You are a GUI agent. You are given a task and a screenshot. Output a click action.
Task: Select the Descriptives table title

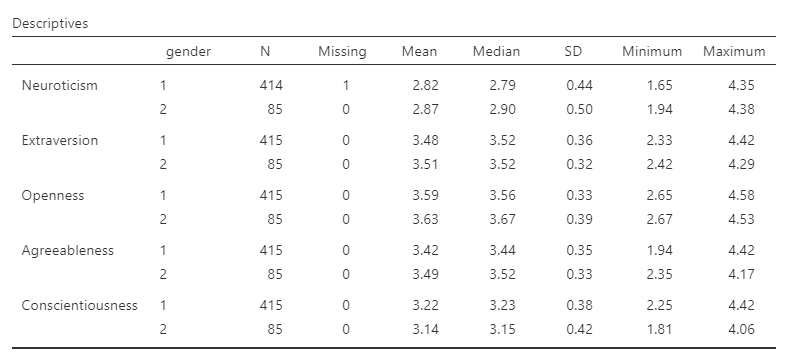pyautogui.click(x=50, y=23)
